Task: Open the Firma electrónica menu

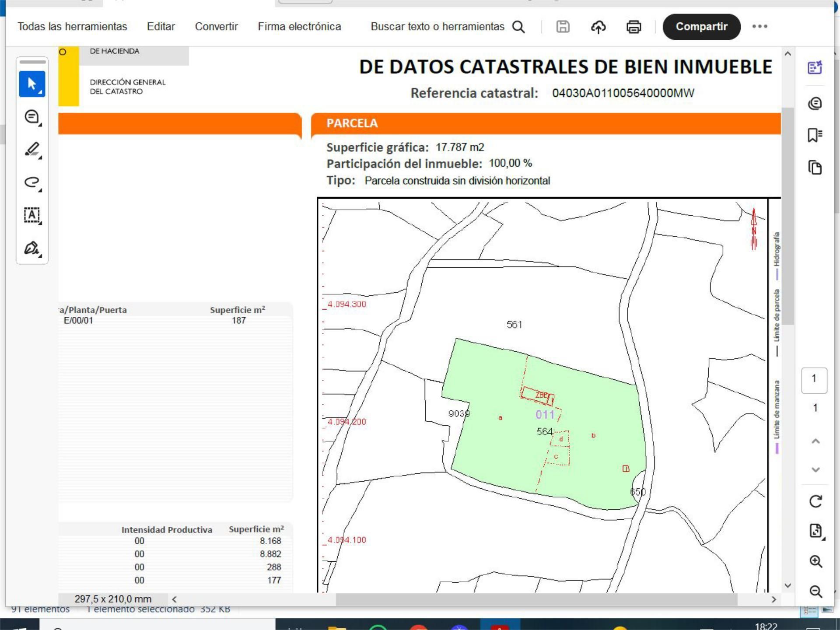Action: click(299, 27)
